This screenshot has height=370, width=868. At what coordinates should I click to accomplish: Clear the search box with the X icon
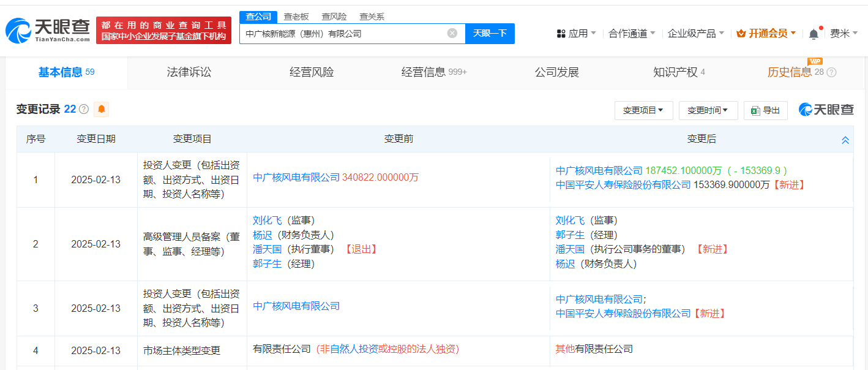point(452,33)
